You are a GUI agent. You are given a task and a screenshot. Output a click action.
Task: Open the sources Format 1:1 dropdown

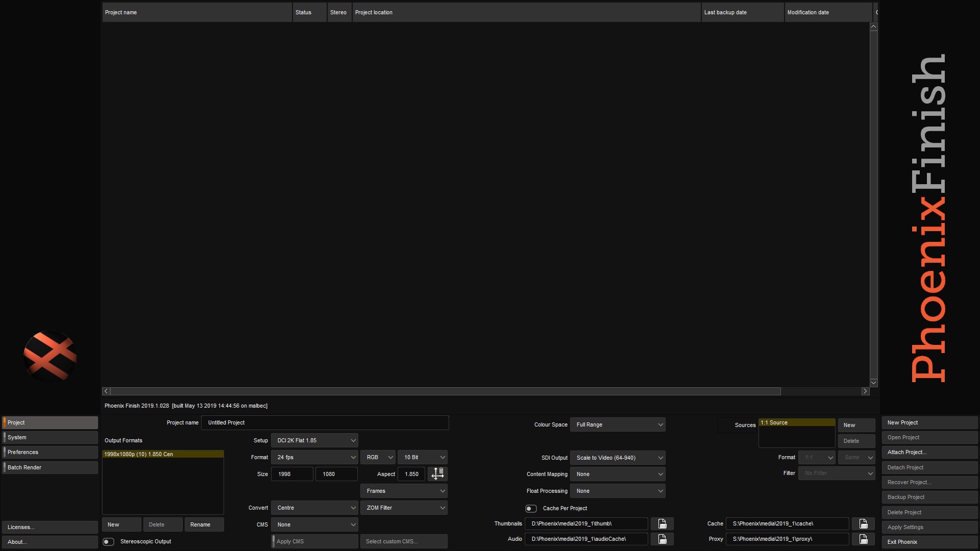pos(817,457)
